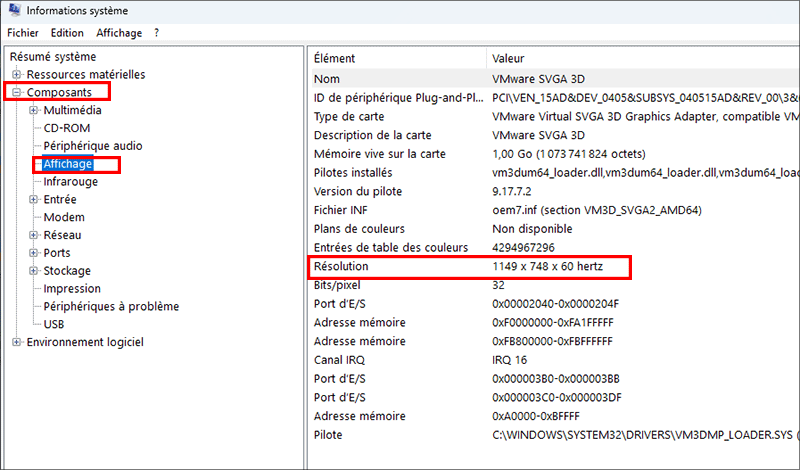This screenshot has height=470, width=800.
Task: Select the Réseau tree item
Action: click(62, 235)
